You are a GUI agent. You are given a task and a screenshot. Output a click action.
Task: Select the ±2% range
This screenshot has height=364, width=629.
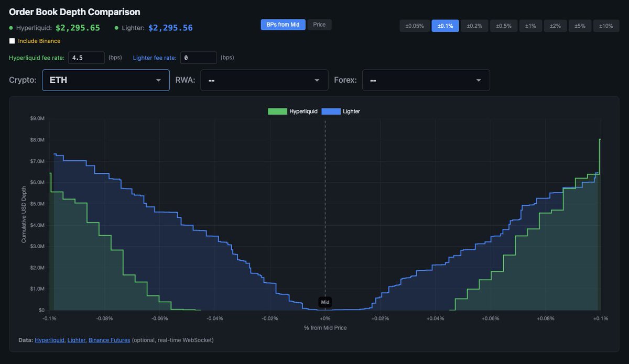click(x=555, y=26)
